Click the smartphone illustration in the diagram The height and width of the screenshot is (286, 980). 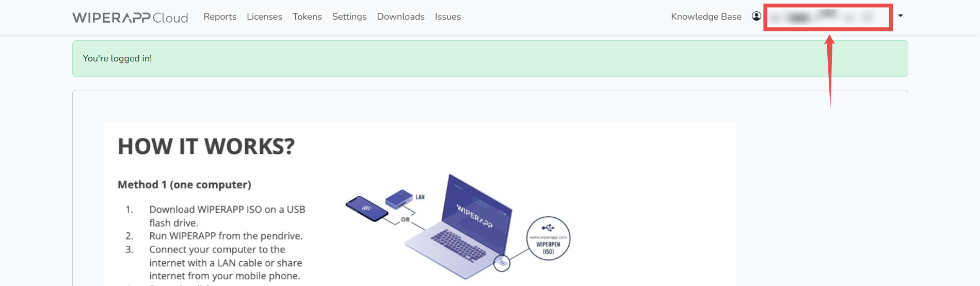[366, 208]
